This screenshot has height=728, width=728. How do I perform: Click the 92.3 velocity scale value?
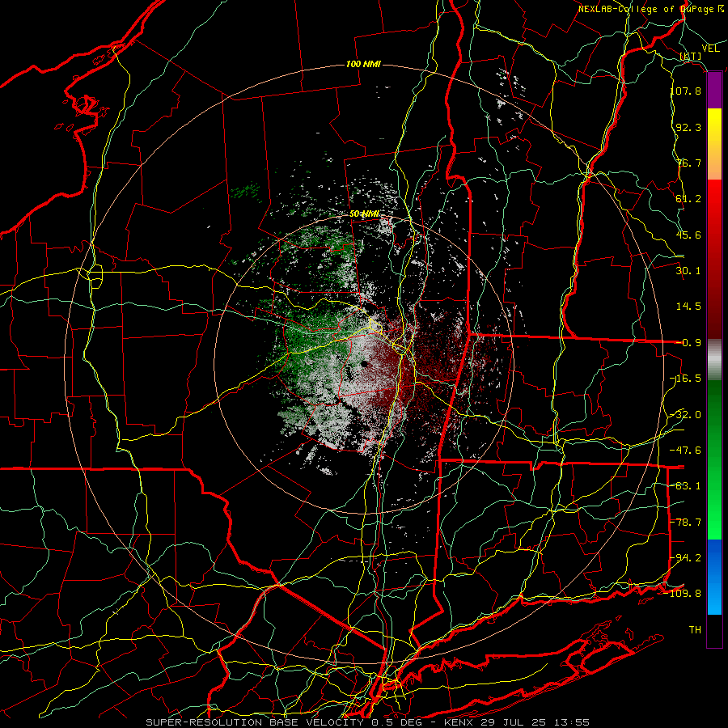pyautogui.click(x=688, y=127)
